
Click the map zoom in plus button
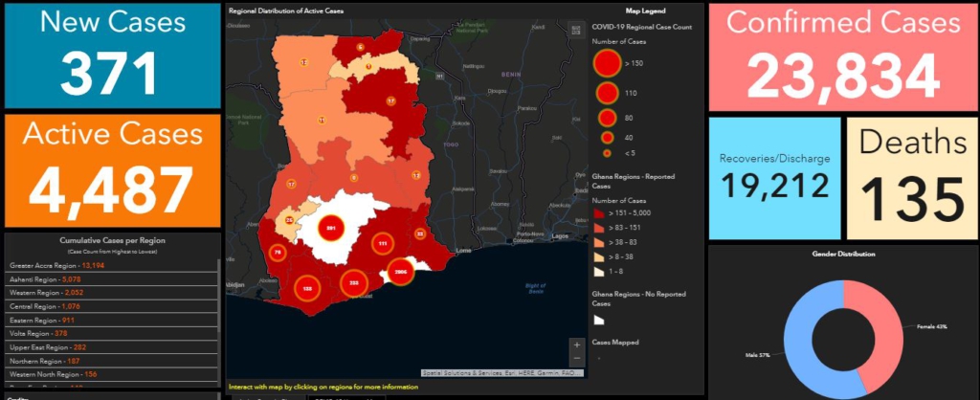(x=575, y=344)
